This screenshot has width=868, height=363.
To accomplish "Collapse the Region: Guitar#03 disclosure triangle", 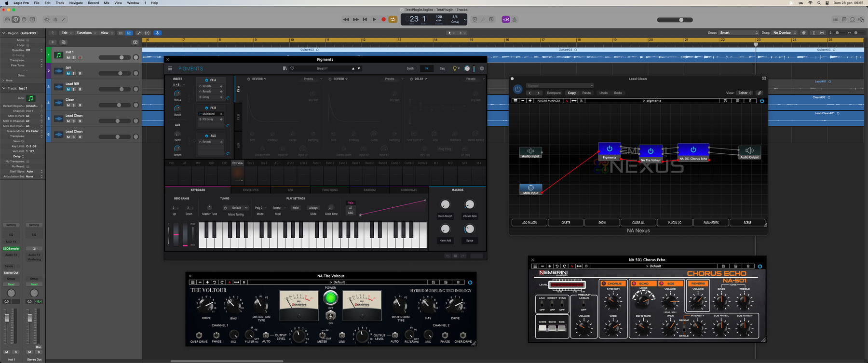I will 4,33.
